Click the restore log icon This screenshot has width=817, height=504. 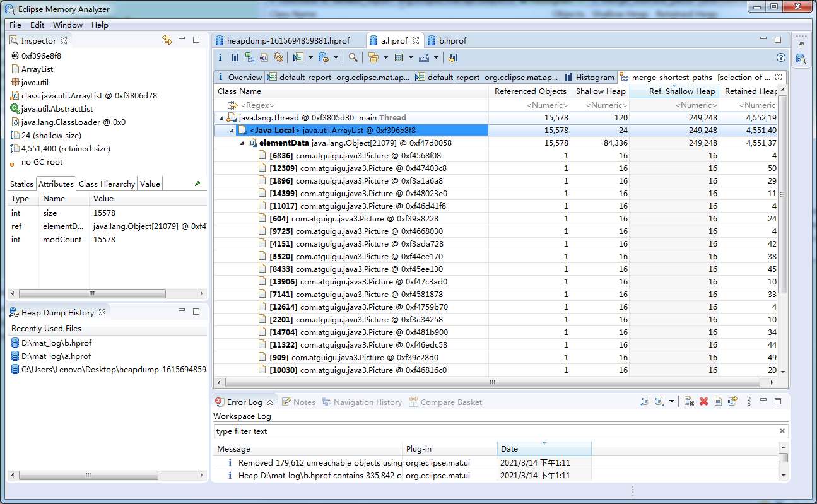pyautogui.click(x=732, y=401)
